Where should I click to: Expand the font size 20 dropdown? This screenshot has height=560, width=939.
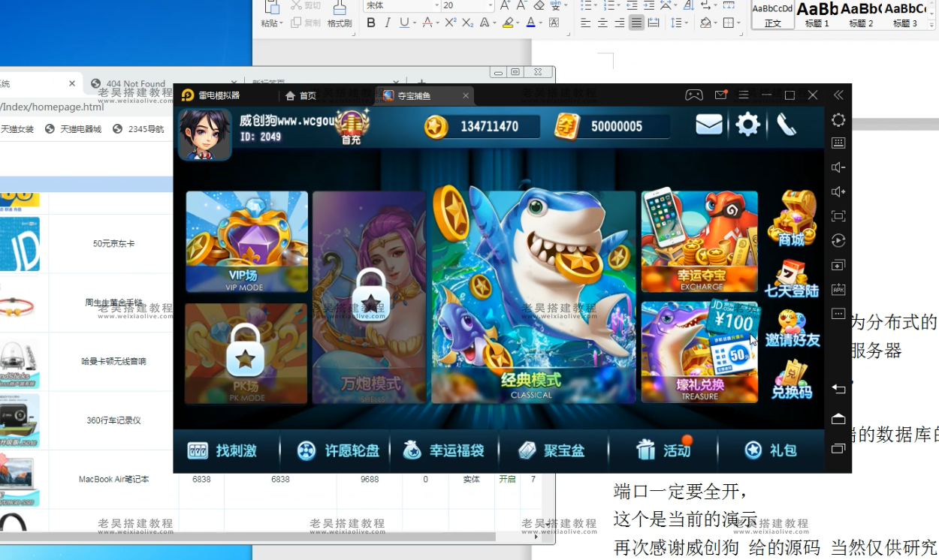click(x=491, y=6)
